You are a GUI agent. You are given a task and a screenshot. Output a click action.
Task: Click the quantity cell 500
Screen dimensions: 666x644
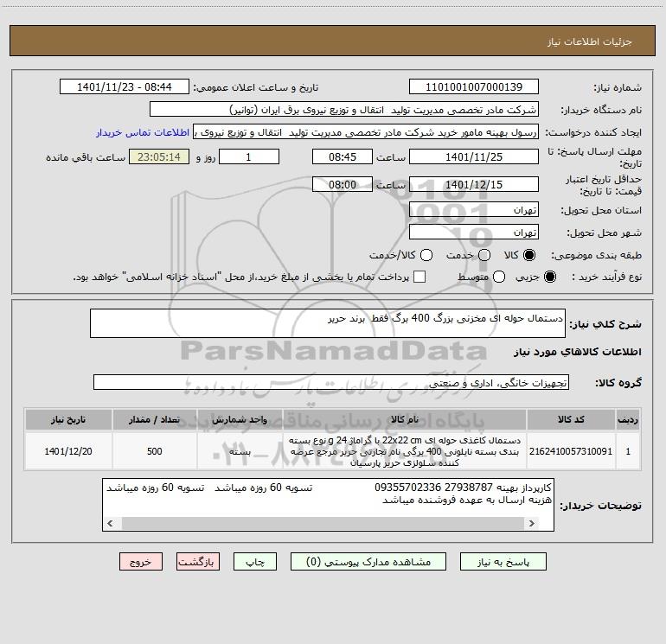(154, 451)
